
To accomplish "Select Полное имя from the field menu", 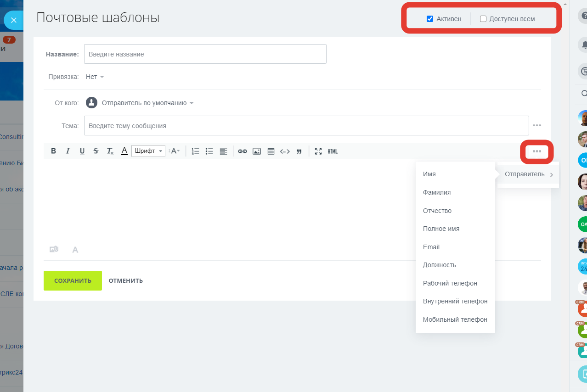I will 441,229.
